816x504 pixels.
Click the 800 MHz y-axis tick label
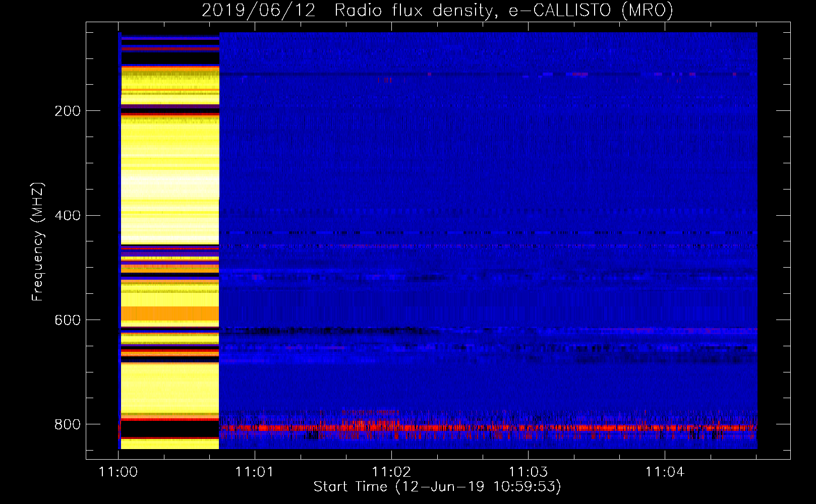[x=68, y=424]
